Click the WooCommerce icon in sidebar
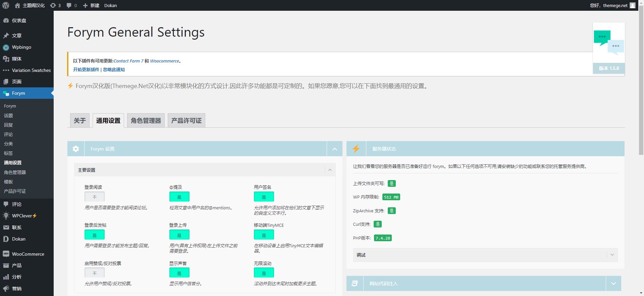The image size is (644, 296). 6,254
